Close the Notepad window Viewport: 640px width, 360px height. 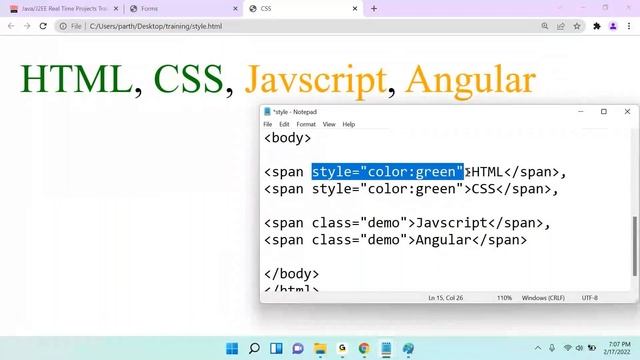point(627,111)
